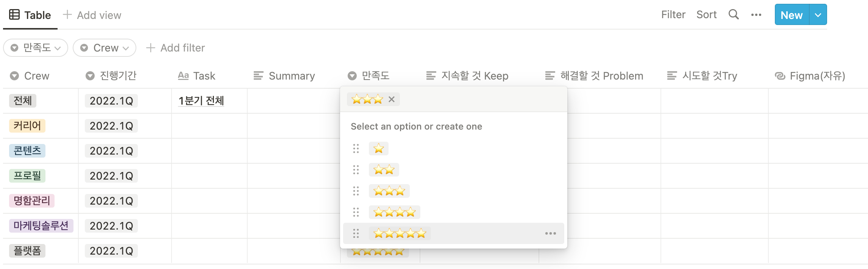Create a New database entry

[x=792, y=15]
